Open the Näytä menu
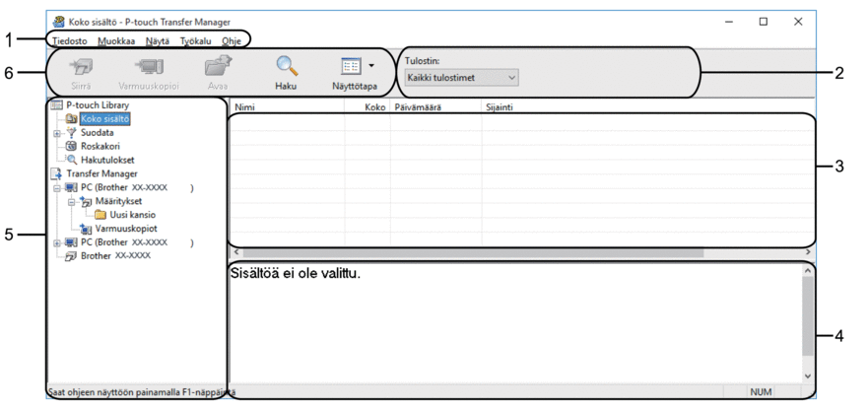Screen dimensions: 868x410 tap(158, 41)
